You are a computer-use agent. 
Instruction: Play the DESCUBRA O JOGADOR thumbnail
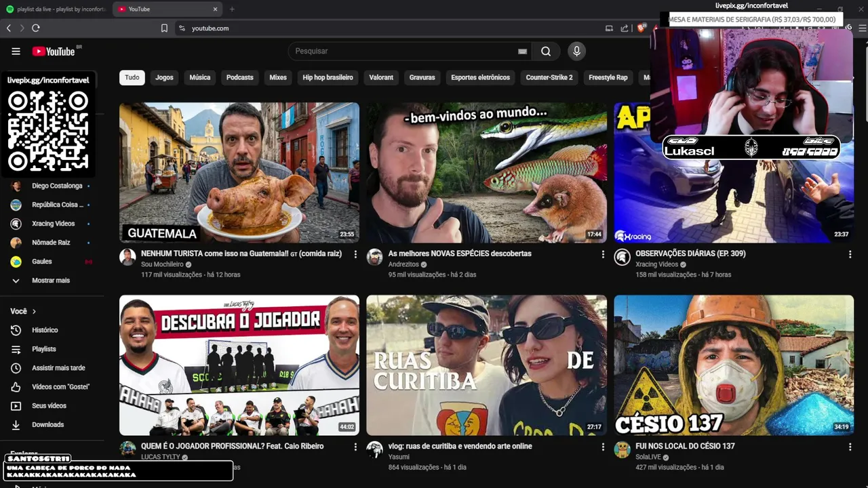[x=239, y=365]
